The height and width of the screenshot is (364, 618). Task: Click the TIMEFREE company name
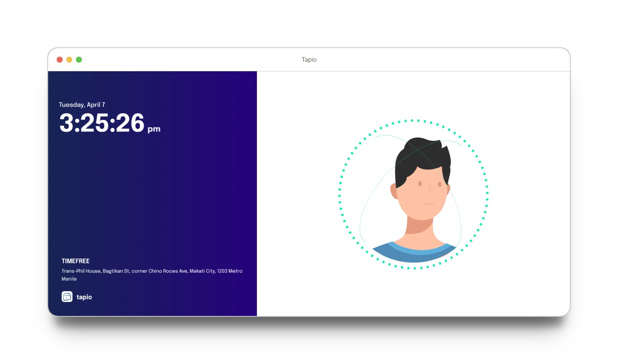tap(76, 261)
